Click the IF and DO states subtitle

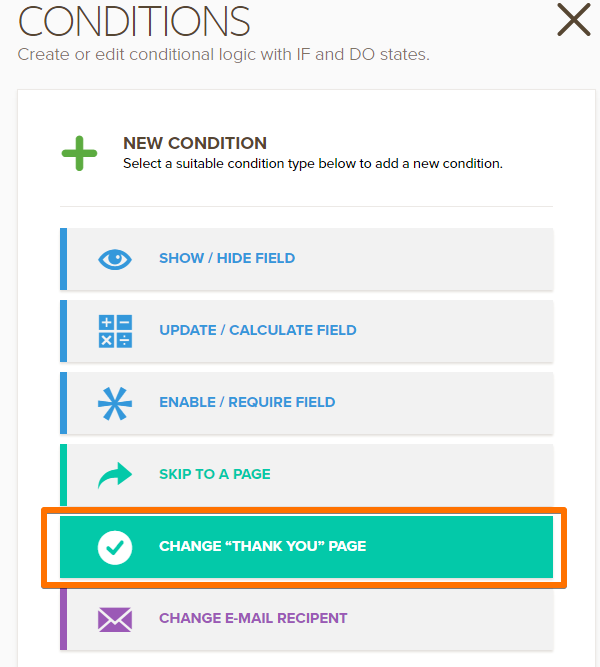click(224, 54)
